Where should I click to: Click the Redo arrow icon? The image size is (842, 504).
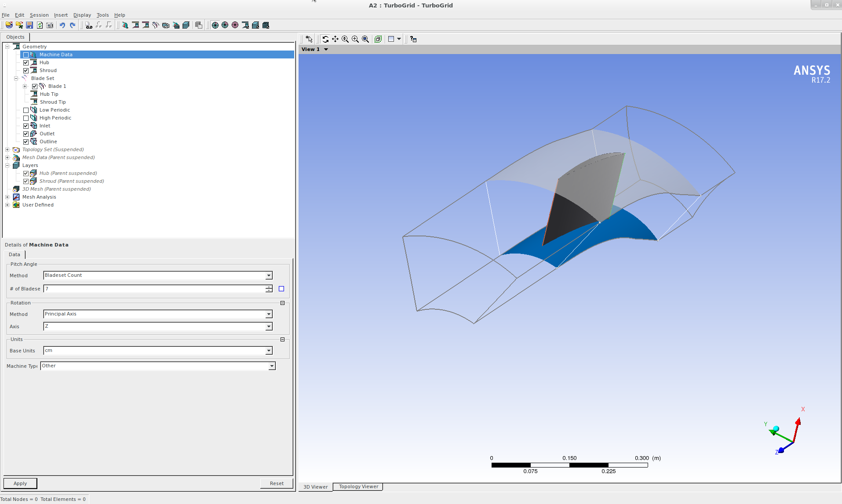pos(73,25)
